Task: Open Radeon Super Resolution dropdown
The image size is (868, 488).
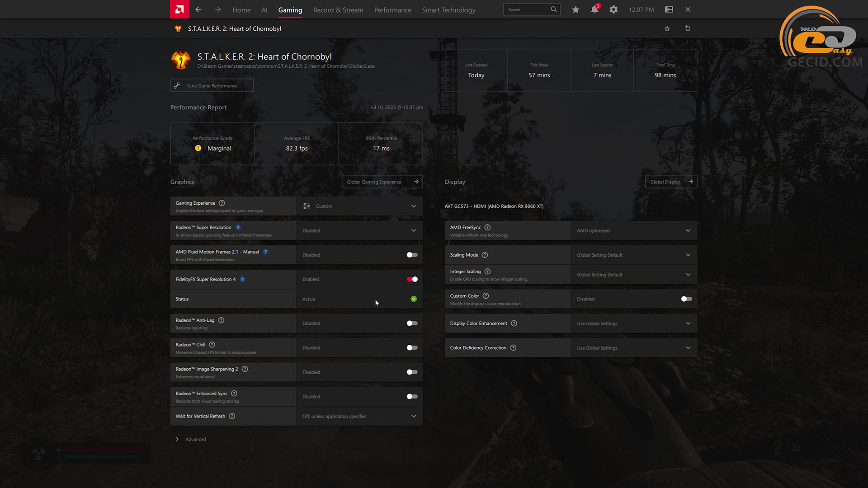Action: point(360,230)
